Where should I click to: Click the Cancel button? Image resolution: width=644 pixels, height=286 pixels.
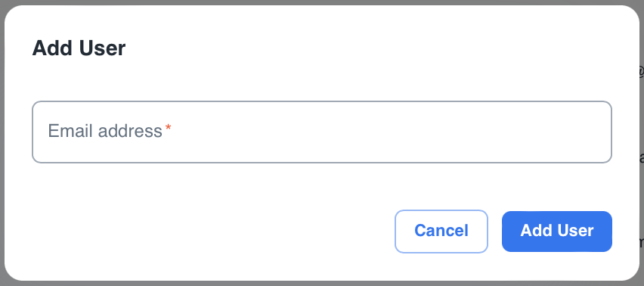tap(441, 232)
